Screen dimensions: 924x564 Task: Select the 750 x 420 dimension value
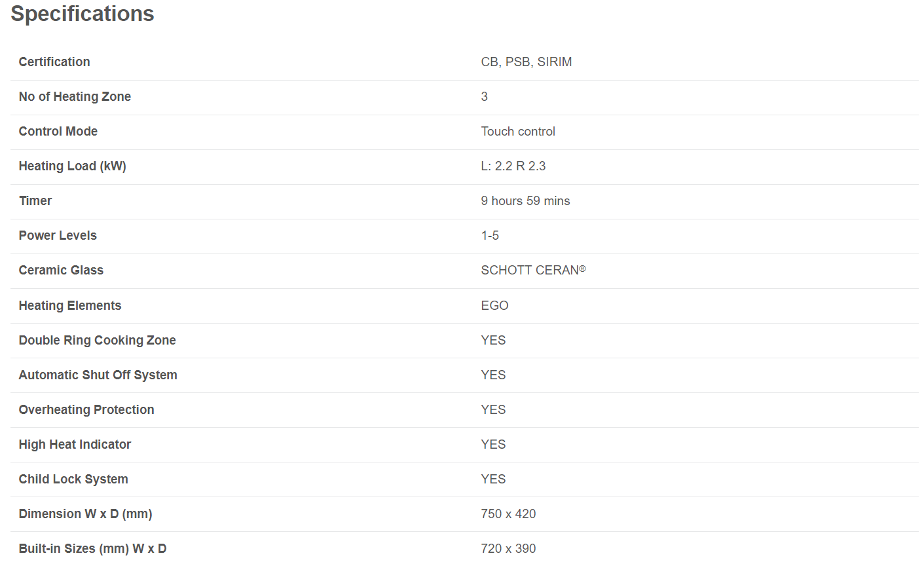[508, 514]
